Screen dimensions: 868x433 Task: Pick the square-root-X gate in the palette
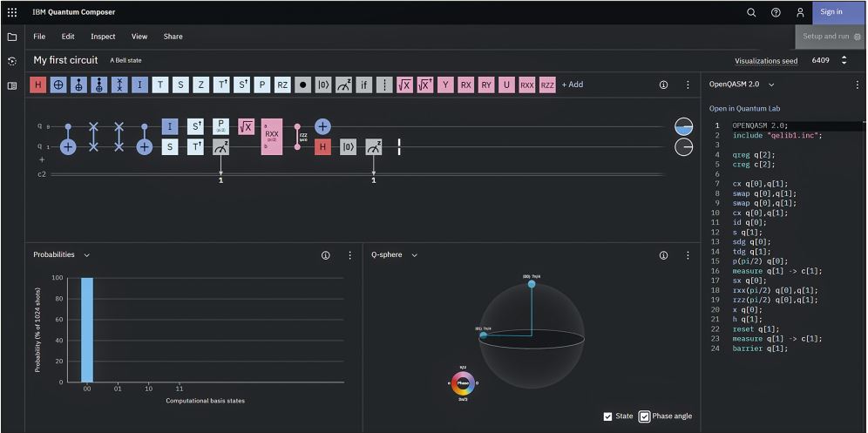point(404,85)
